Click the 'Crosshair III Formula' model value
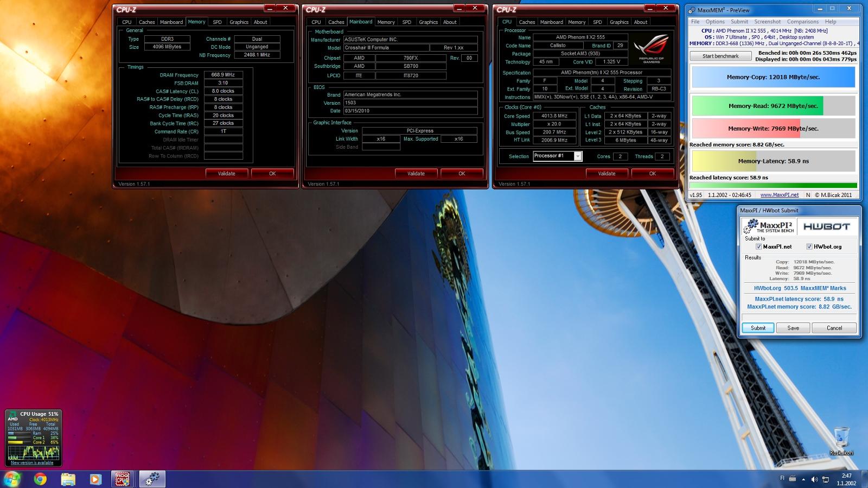Screen dimensions: 868x488 tap(386, 48)
